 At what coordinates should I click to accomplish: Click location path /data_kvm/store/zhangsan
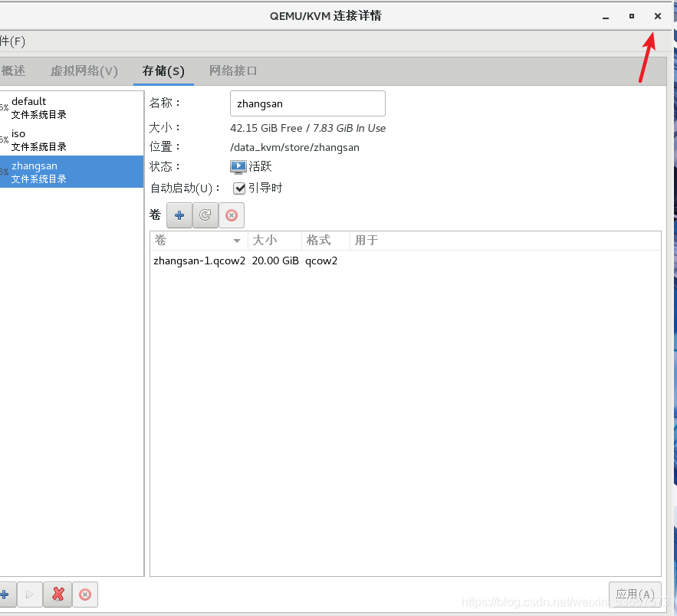click(x=294, y=148)
